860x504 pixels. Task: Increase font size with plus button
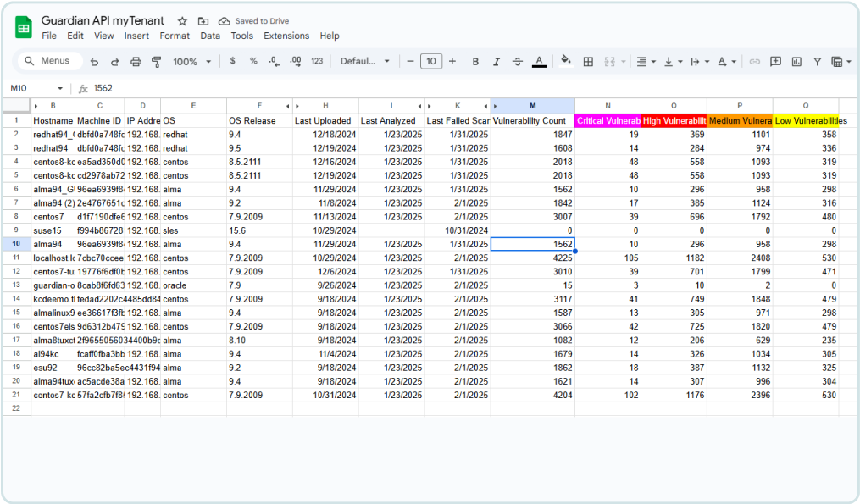[452, 62]
